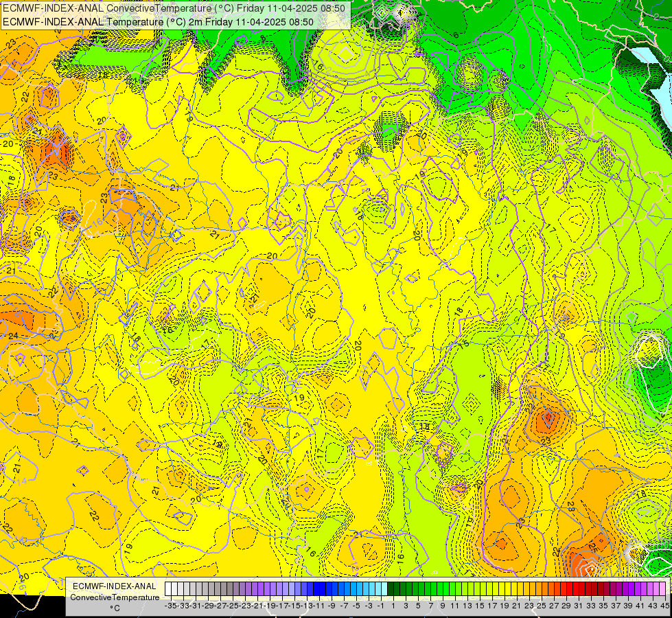
Task: Click the ConvectiveTemperature label in the legend
Action: (115, 597)
